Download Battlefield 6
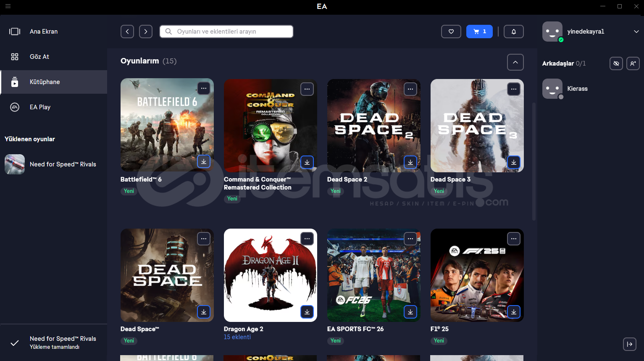644x361 pixels. 204,162
